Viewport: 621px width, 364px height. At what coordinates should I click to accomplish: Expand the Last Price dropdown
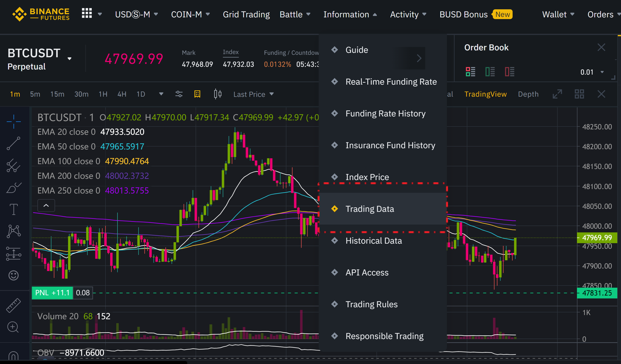point(253,94)
